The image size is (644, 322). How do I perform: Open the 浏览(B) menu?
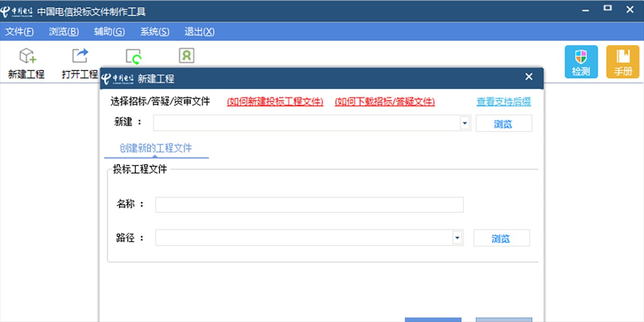(63, 32)
